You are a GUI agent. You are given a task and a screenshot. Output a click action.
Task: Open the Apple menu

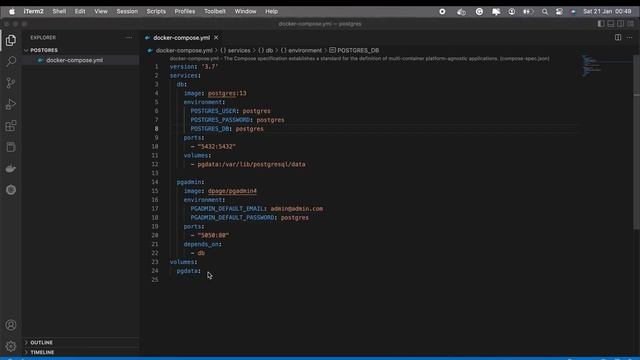point(12,11)
